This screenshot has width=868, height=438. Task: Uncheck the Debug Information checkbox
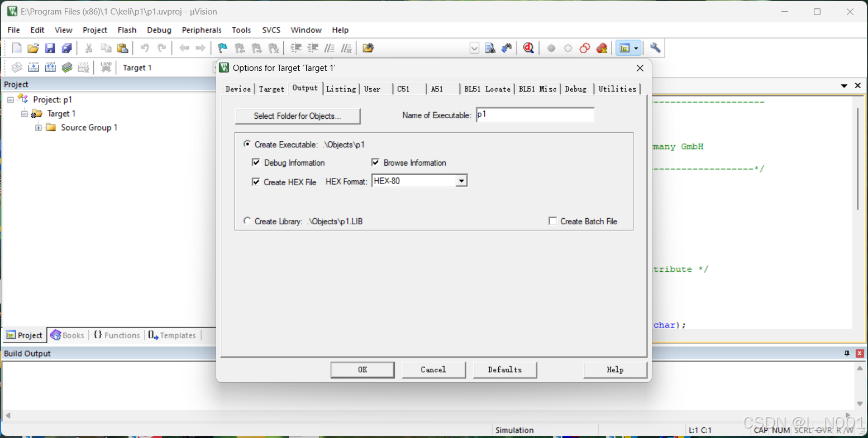click(x=256, y=162)
